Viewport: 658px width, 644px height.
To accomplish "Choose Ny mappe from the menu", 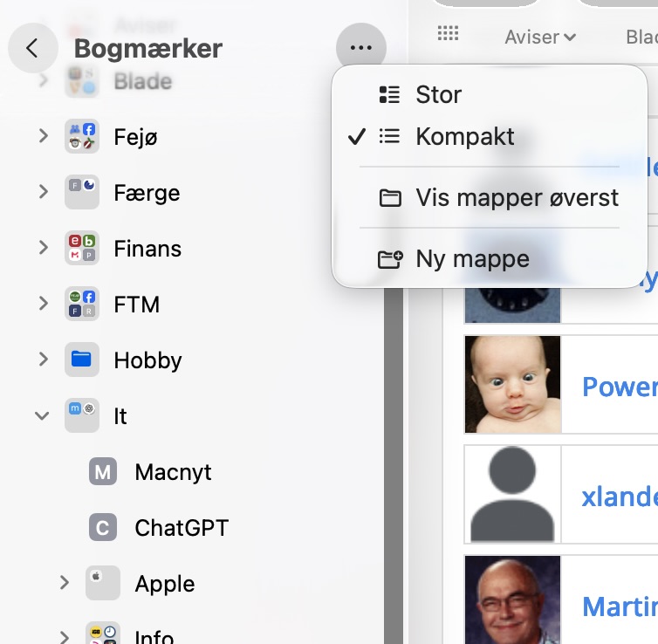I will pyautogui.click(x=472, y=259).
